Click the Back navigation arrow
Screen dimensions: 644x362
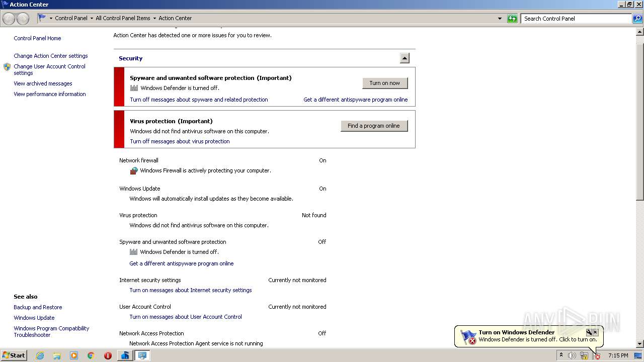click(x=9, y=19)
